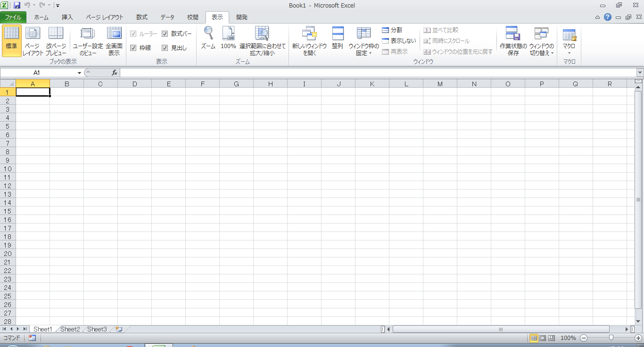Image resolution: width=644 pixels, height=347 pixels.
Task: Open 改ページプレビュー view
Action: (56, 34)
